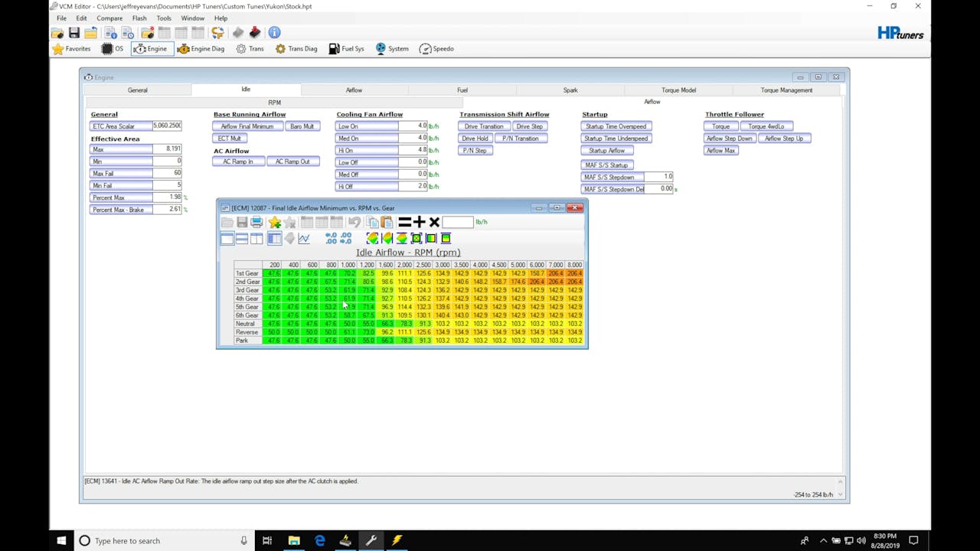Switch the table to graph view
The image size is (980, 551).
[x=304, y=238]
